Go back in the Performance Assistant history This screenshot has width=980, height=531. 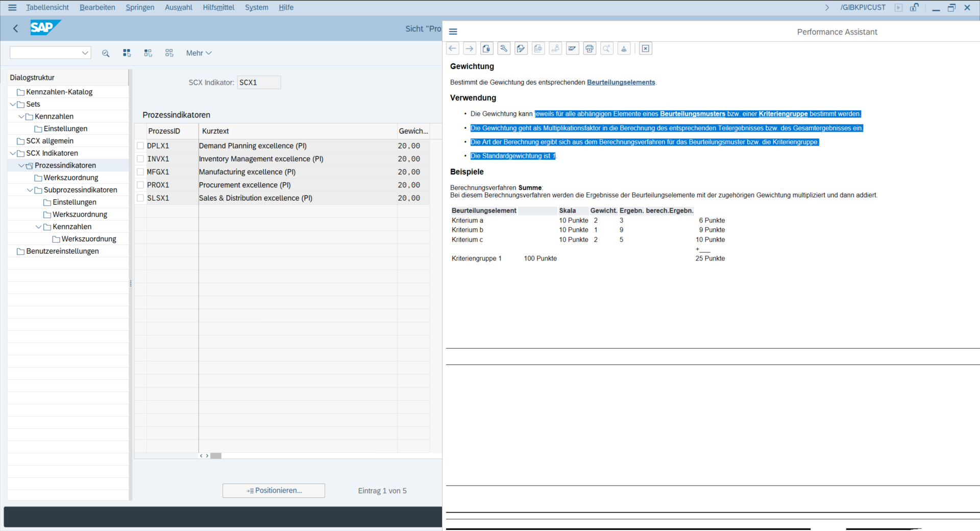tap(453, 49)
